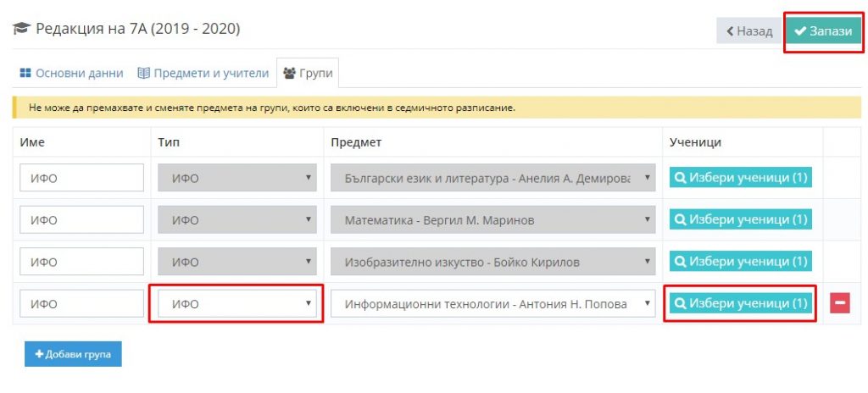Open the type dropdown in the fourth row
This screenshot has width=868, height=393.
(x=237, y=304)
